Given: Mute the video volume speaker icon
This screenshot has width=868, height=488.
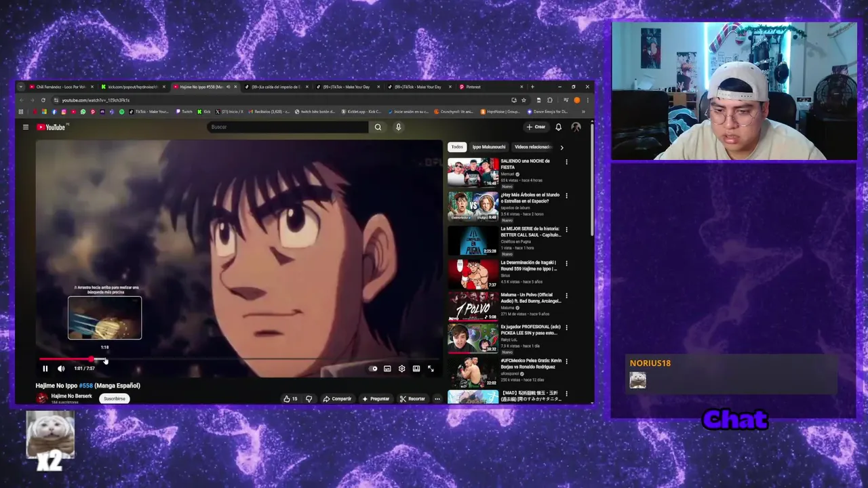Looking at the screenshot, I should point(61,369).
